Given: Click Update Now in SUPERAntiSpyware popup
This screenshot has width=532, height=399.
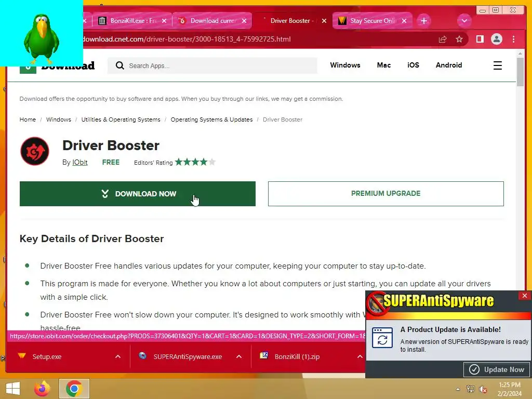Looking at the screenshot, I should click(496, 369).
